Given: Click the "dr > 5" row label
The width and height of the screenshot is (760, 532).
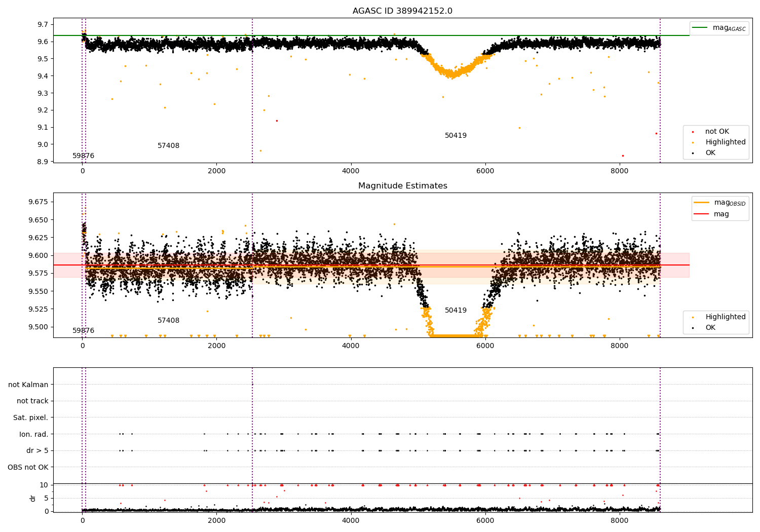Looking at the screenshot, I should [x=37, y=451].
